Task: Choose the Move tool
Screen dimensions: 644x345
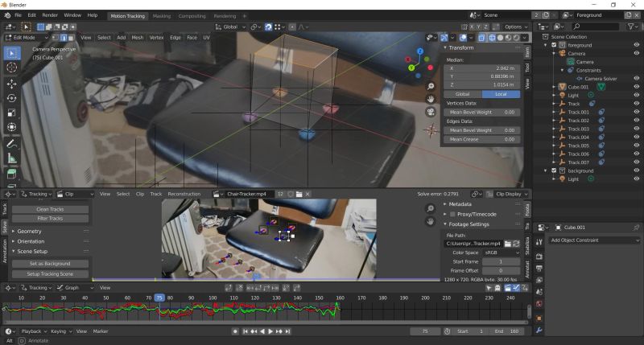Action: [x=12, y=84]
